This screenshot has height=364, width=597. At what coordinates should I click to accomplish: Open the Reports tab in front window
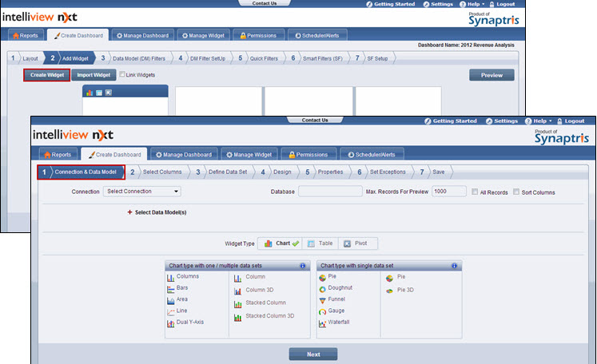point(58,154)
